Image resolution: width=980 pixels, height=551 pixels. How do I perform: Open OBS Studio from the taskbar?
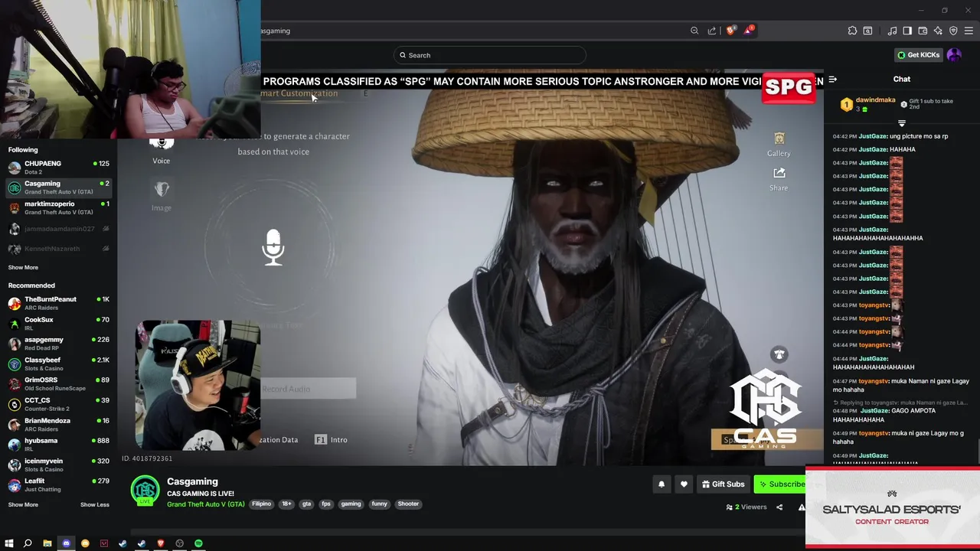point(180,543)
